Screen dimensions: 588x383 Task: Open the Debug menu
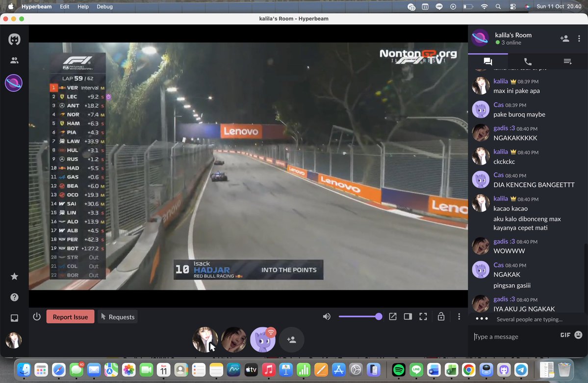104,6
